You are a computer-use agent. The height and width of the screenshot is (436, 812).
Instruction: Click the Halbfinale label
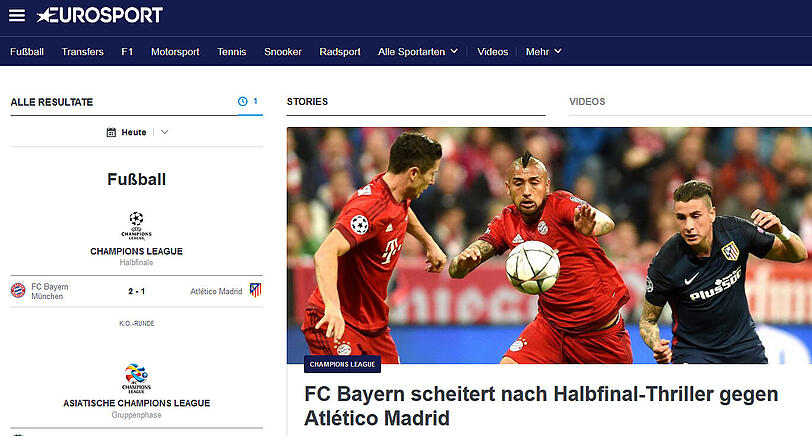coord(137,263)
